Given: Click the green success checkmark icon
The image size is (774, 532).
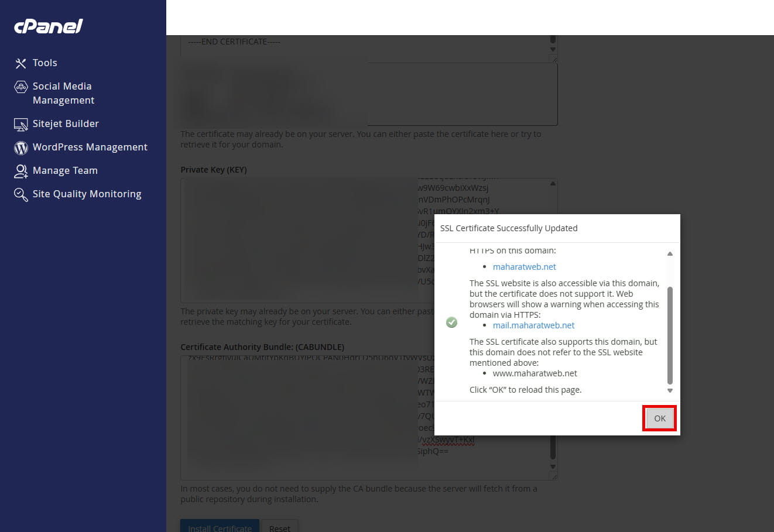Looking at the screenshot, I should pyautogui.click(x=451, y=322).
